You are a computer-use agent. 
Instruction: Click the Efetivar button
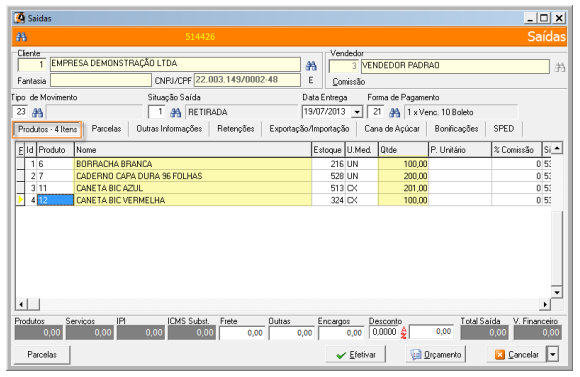click(355, 355)
